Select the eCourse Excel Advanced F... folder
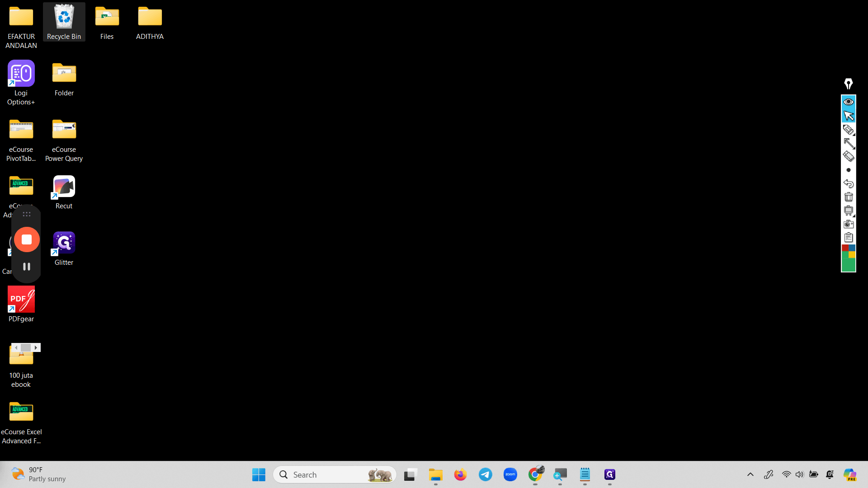868x488 pixels. click(x=21, y=422)
